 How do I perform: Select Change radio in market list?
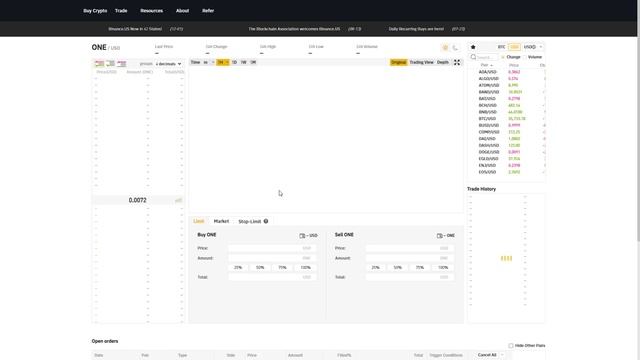[503, 57]
